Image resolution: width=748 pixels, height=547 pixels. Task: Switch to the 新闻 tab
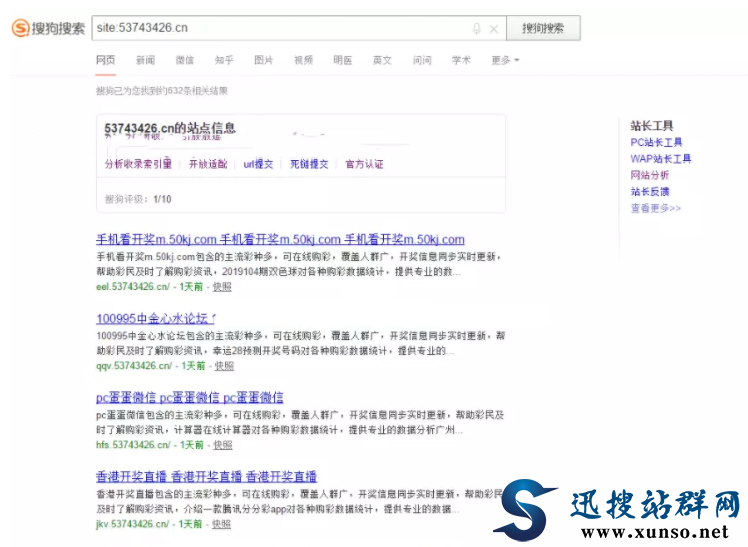[x=145, y=60]
